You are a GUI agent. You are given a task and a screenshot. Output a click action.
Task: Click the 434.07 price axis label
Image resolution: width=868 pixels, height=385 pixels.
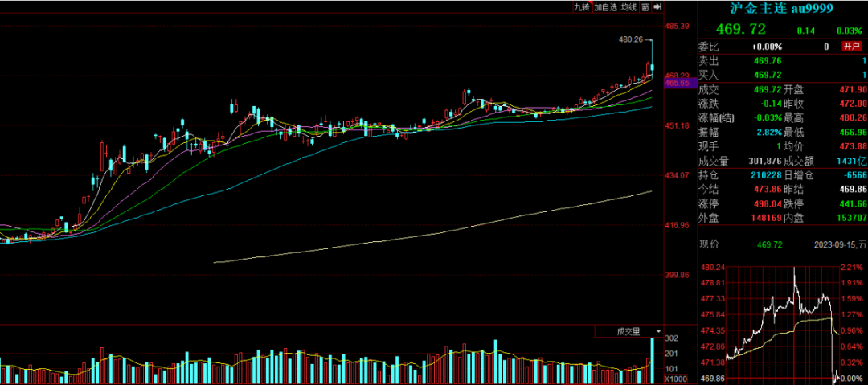tap(677, 175)
